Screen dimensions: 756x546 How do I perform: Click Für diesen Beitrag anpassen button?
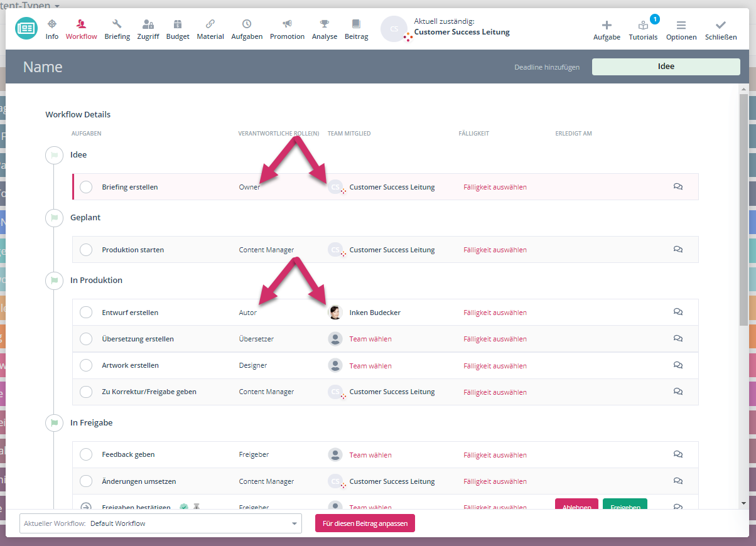(x=365, y=523)
